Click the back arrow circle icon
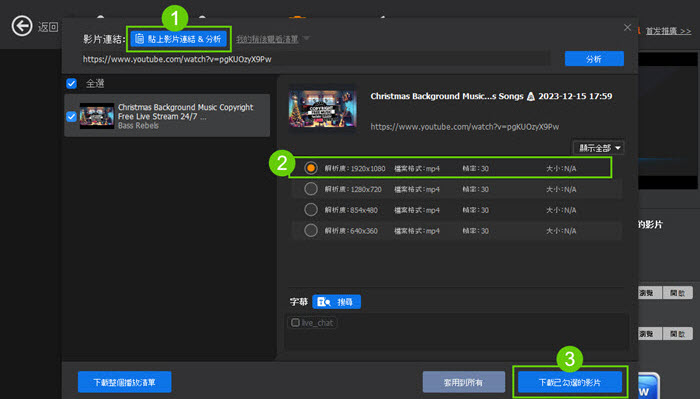 tap(22, 26)
